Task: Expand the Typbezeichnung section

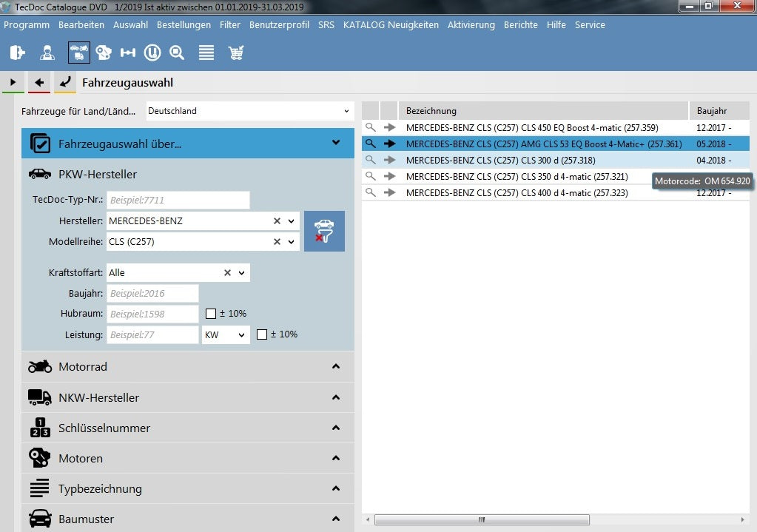Action: pyautogui.click(x=188, y=488)
